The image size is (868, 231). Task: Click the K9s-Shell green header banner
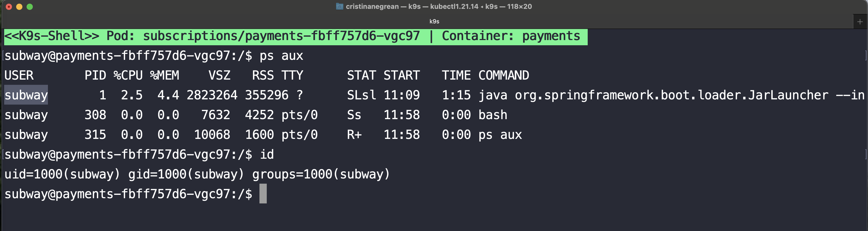295,36
